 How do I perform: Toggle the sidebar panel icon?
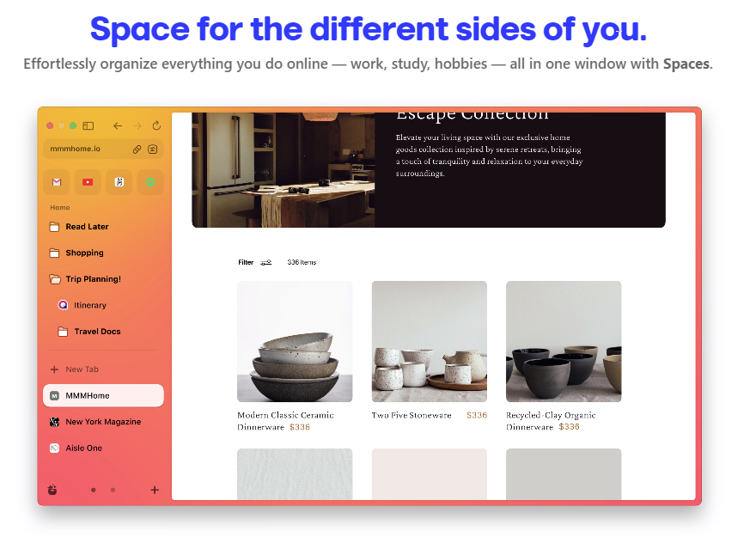(x=88, y=125)
